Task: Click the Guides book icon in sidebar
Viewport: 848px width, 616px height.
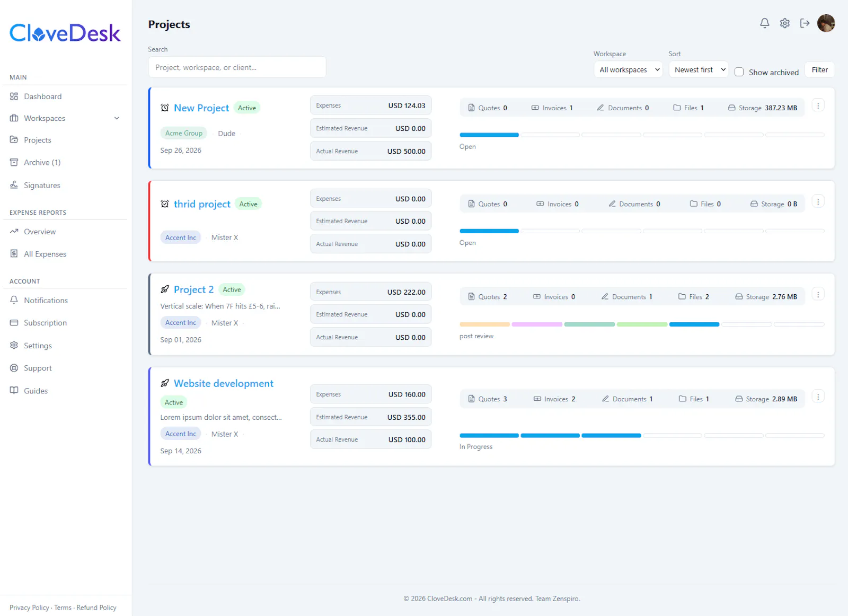Action: point(14,391)
